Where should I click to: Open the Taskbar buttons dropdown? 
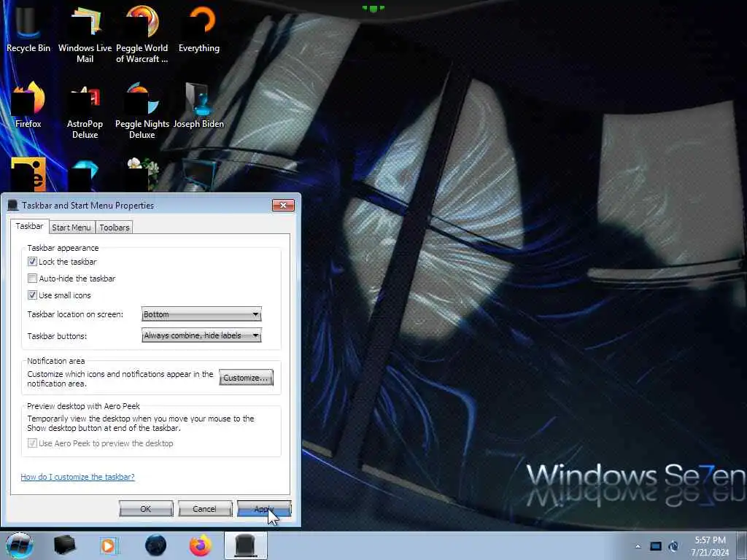(201, 335)
